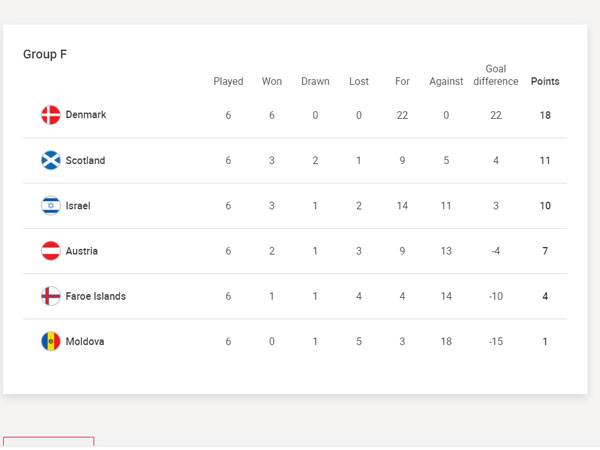Open the Faroe Islands team link

[x=96, y=296]
